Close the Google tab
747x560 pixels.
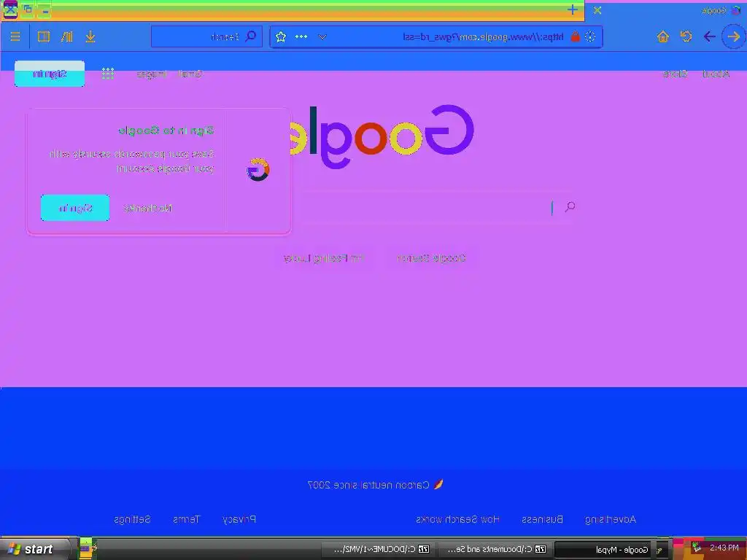point(597,10)
